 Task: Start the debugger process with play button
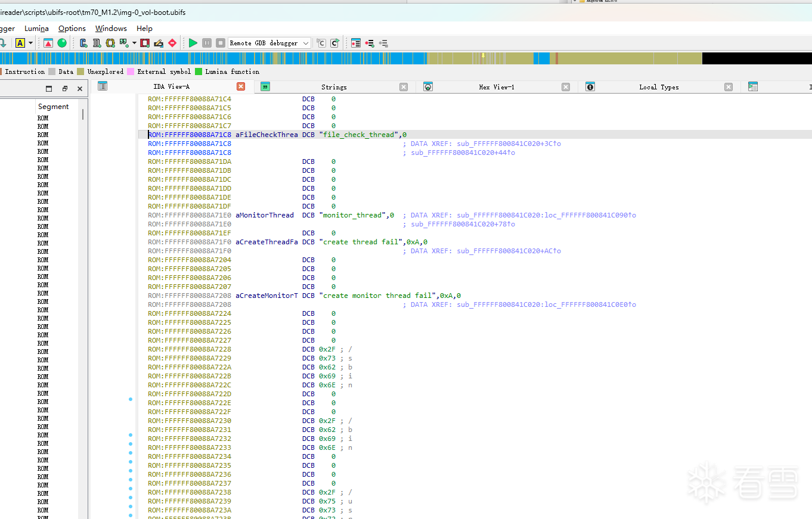[x=193, y=43]
